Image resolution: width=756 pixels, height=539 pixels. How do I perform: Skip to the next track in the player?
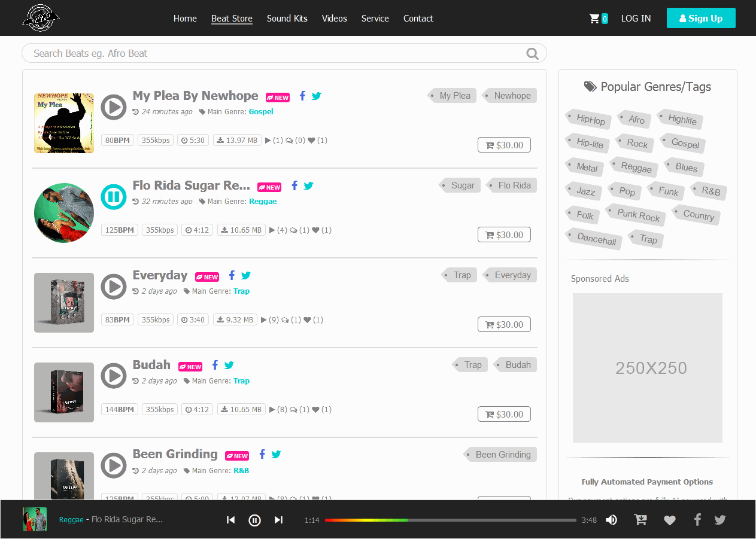pyautogui.click(x=278, y=520)
